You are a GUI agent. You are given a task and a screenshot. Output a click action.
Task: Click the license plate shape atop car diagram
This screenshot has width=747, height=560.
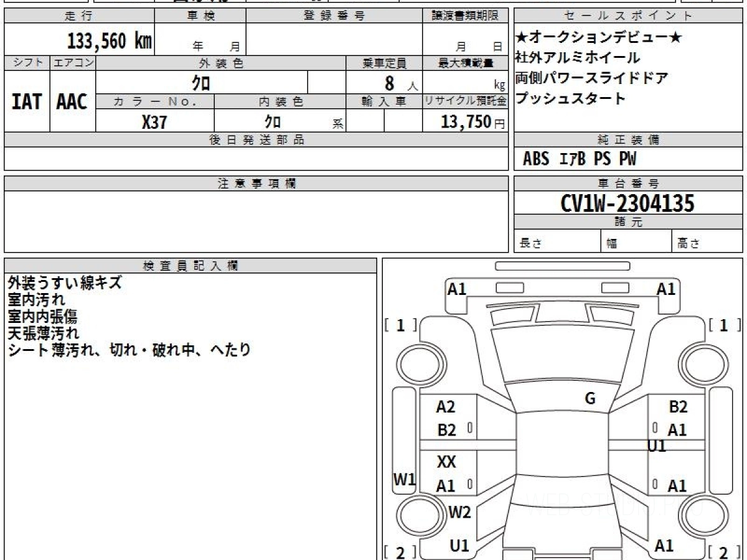pyautogui.click(x=562, y=266)
